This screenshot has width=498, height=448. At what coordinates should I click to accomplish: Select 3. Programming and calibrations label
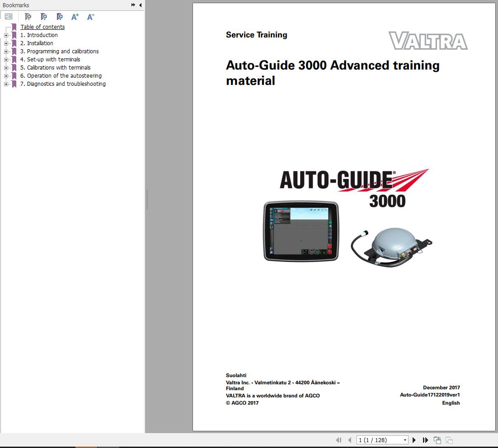[x=59, y=51]
